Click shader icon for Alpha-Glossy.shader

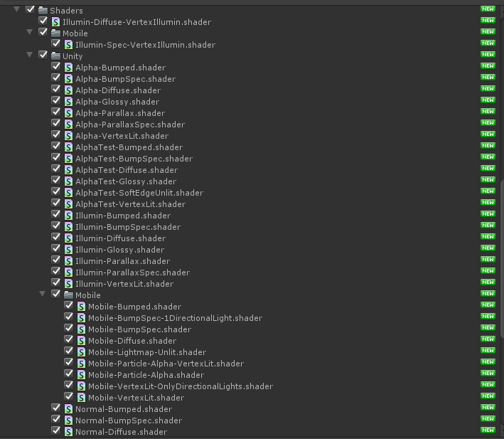(68, 102)
